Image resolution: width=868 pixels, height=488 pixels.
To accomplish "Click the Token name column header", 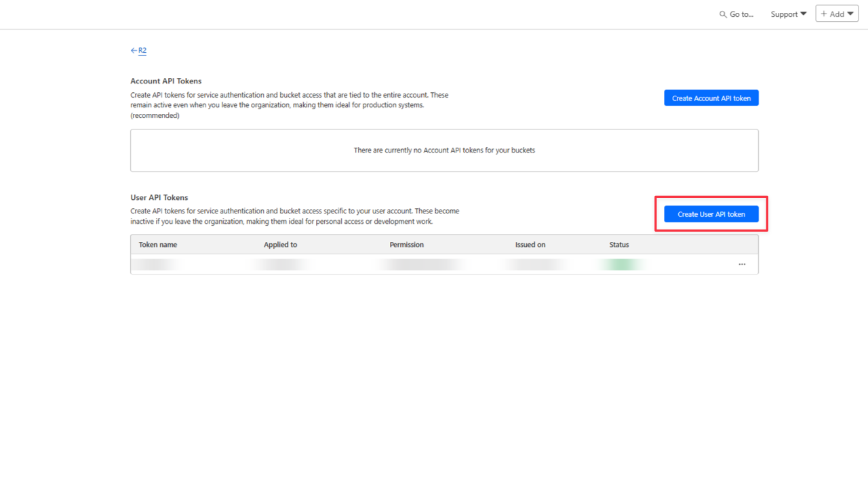I will click(x=158, y=245).
